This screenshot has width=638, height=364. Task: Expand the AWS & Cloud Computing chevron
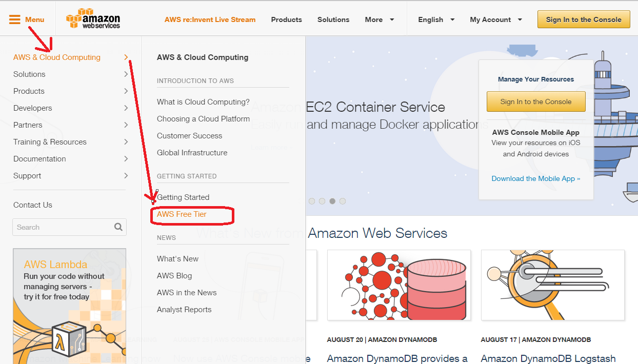[x=126, y=57]
